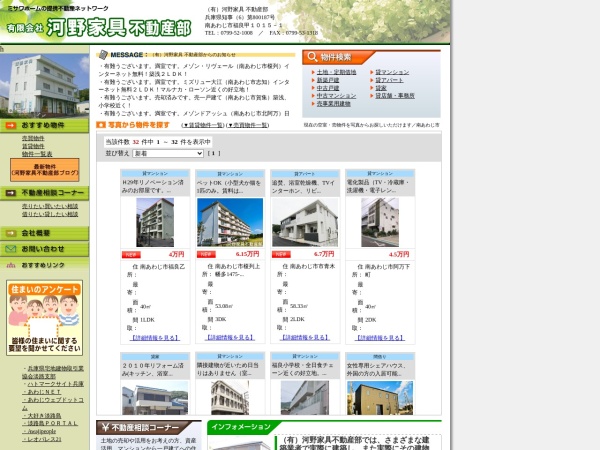Open the レオパレス21 link
The image size is (600, 450).
pos(44,439)
